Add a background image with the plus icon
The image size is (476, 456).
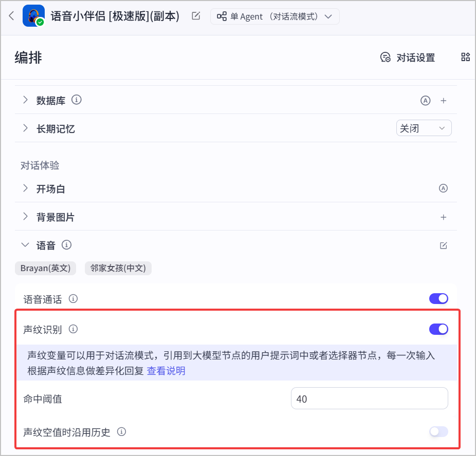coord(443,217)
